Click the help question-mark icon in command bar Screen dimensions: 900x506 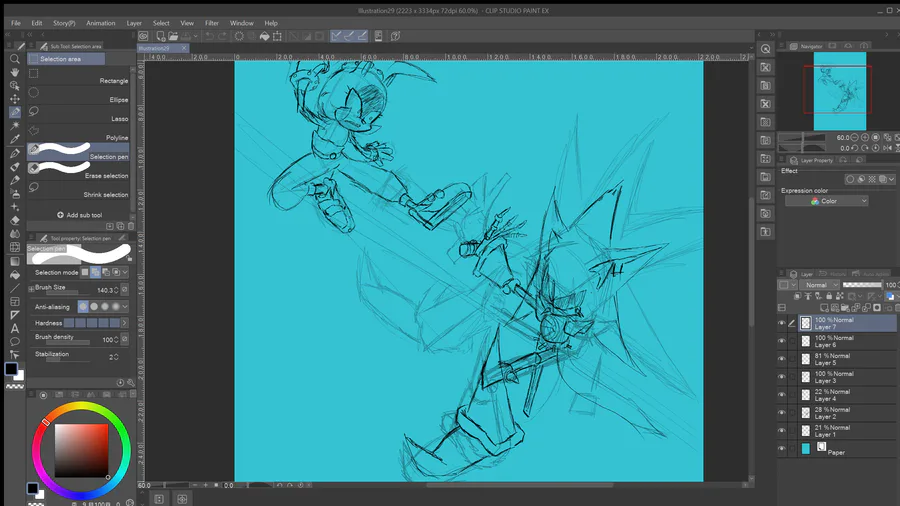[x=395, y=36]
